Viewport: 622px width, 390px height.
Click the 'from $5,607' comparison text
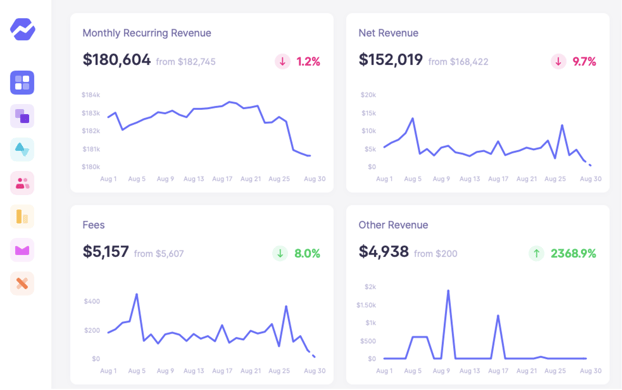(x=159, y=254)
